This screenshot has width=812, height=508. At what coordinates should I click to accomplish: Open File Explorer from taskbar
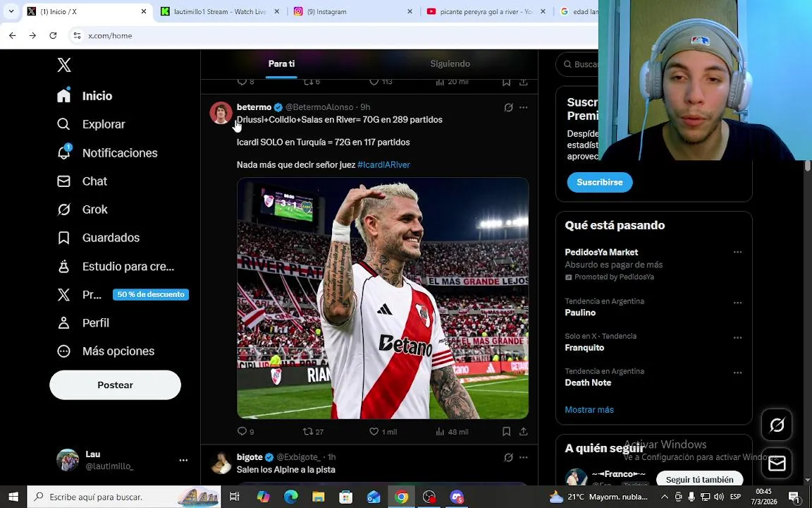[318, 497]
